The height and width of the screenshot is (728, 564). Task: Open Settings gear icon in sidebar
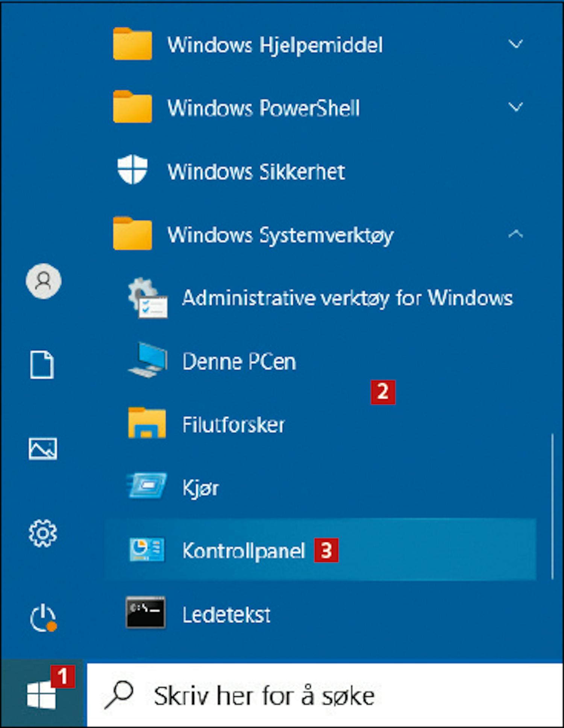coord(43,533)
